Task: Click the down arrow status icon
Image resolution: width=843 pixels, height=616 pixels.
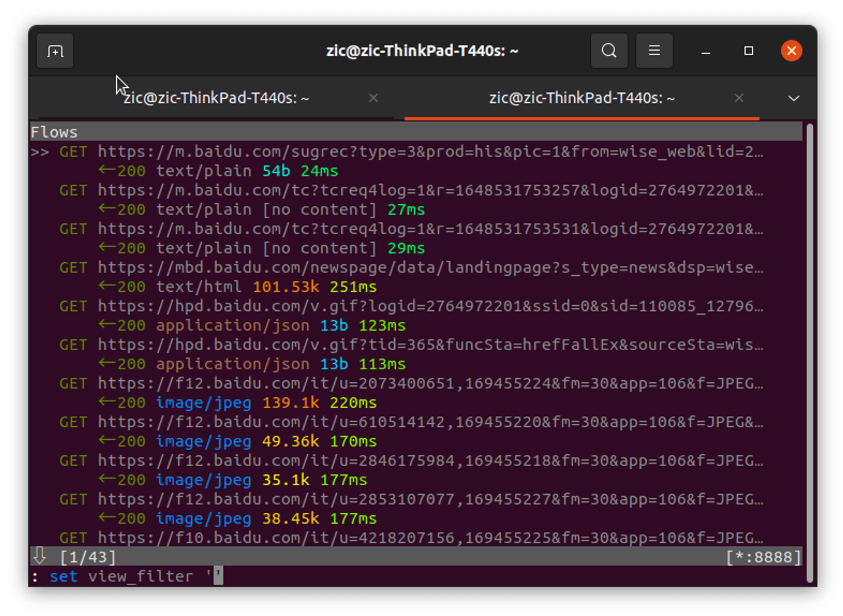Action: [40, 556]
